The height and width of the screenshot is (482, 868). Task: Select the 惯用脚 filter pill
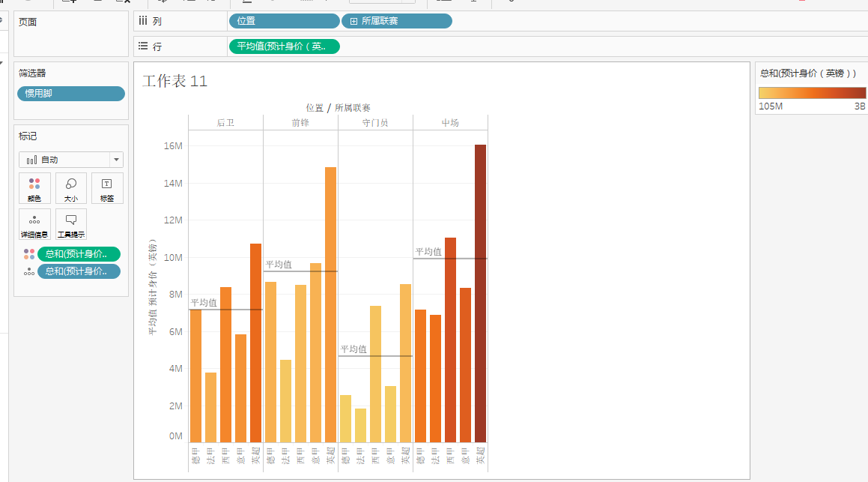click(71, 94)
